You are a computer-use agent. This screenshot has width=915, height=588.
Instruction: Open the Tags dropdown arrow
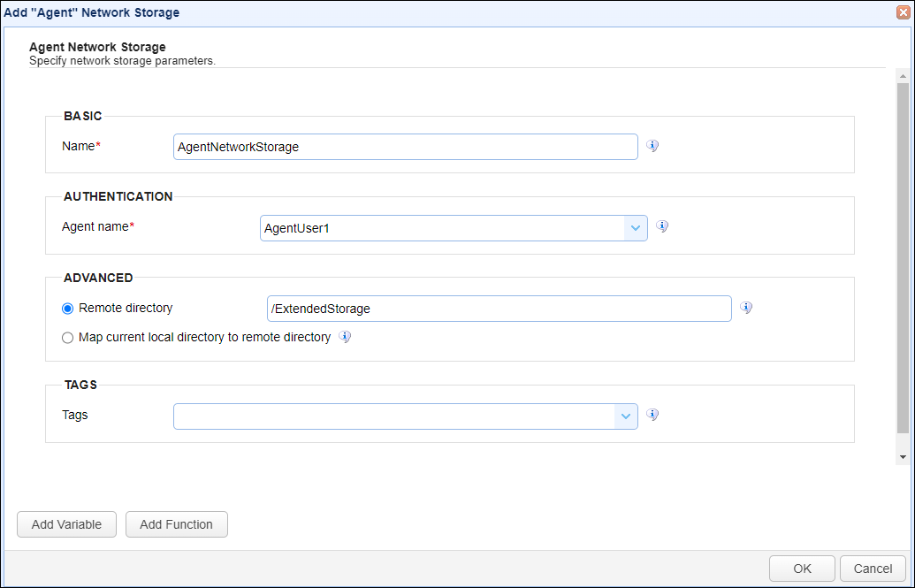[626, 416]
